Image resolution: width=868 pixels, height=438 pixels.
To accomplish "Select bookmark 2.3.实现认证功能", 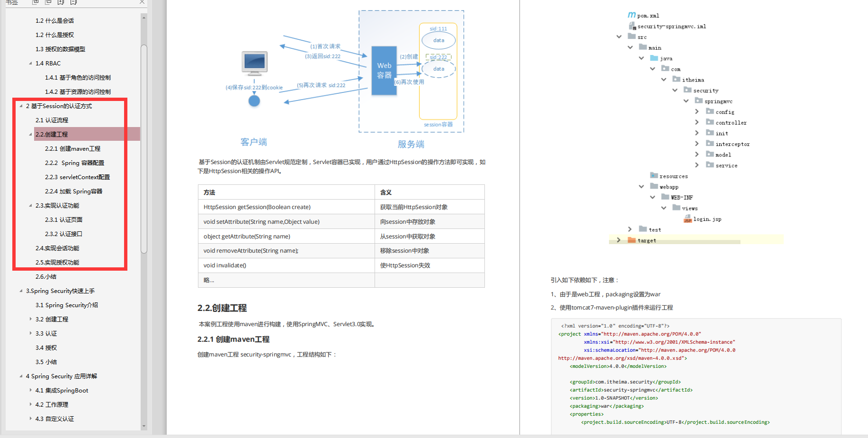I will click(57, 206).
